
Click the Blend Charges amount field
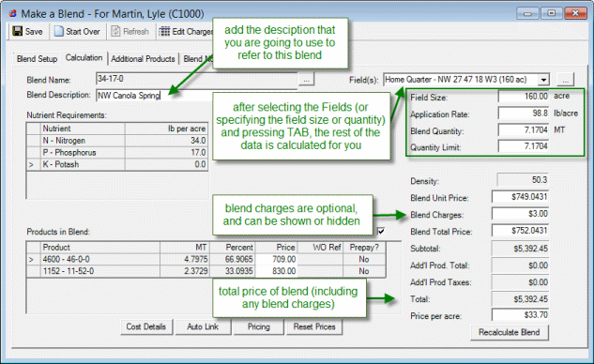[x=520, y=214]
